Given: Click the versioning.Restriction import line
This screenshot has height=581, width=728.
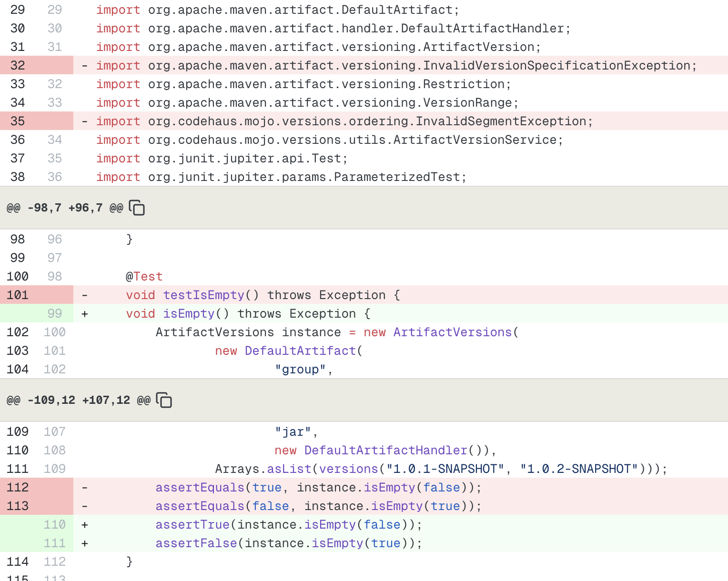Looking at the screenshot, I should 304,84.
